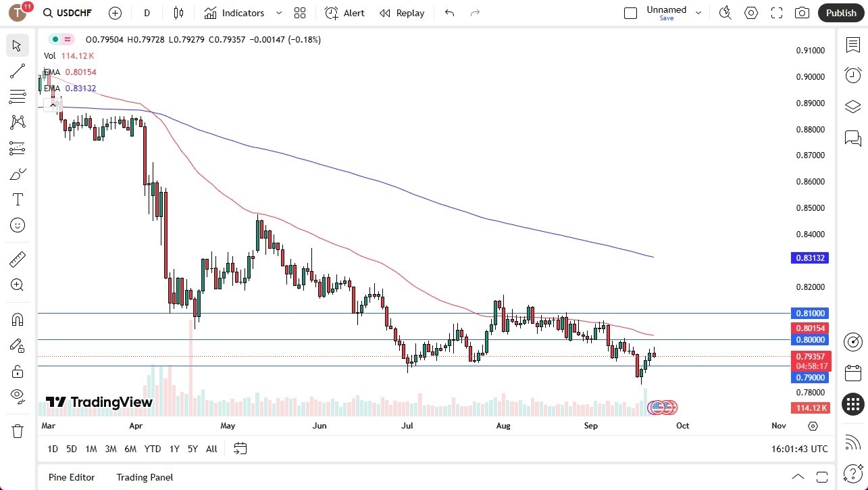Open the chart style candle dropdown
Viewport: 868px width, 490px height.
click(x=180, y=12)
